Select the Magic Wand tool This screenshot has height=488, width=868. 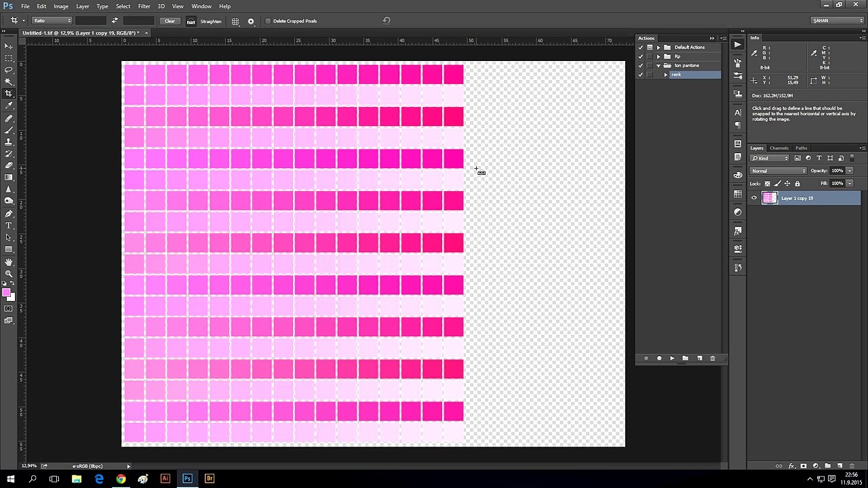click(9, 81)
